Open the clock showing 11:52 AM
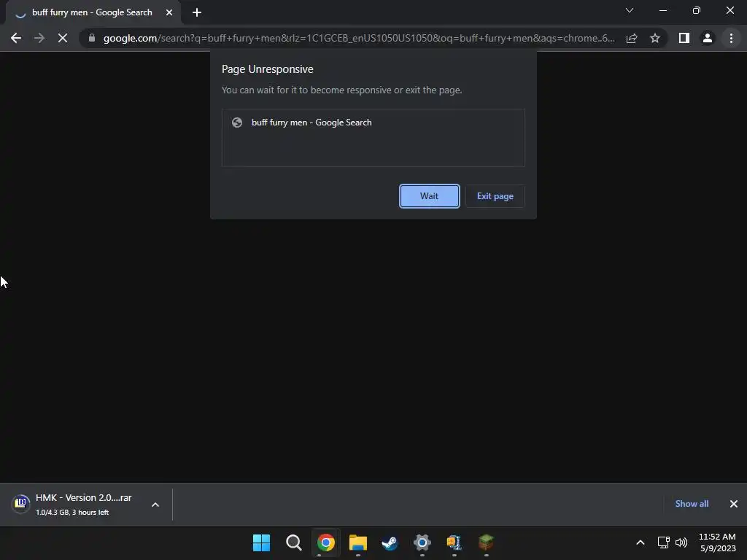This screenshot has height=560, width=747. click(x=717, y=542)
